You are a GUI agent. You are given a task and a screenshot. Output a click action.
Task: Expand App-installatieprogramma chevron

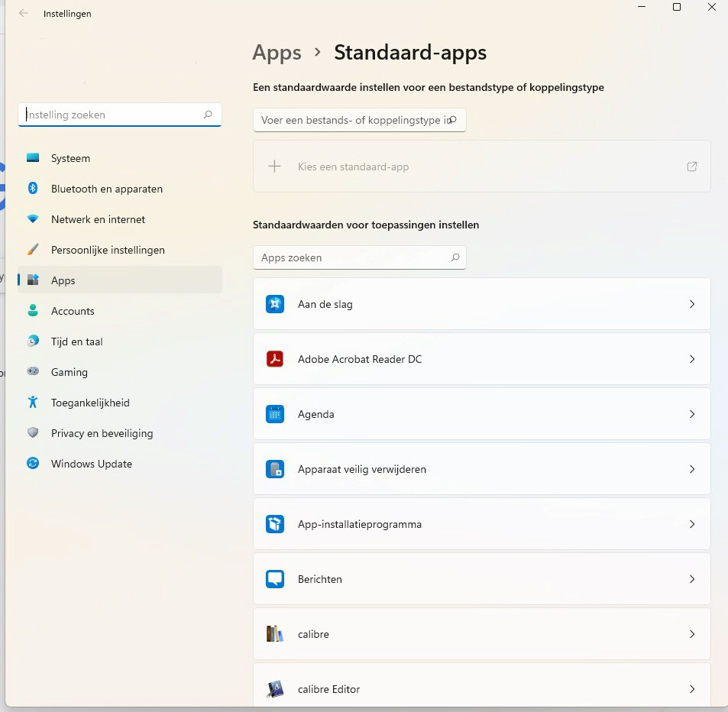point(692,524)
